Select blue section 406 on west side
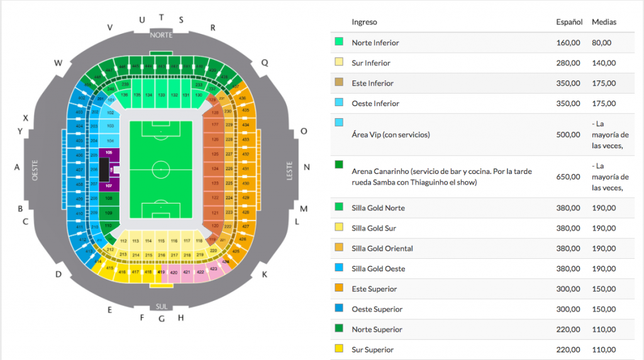Viewport: 644px width, 360px height. (x=79, y=155)
